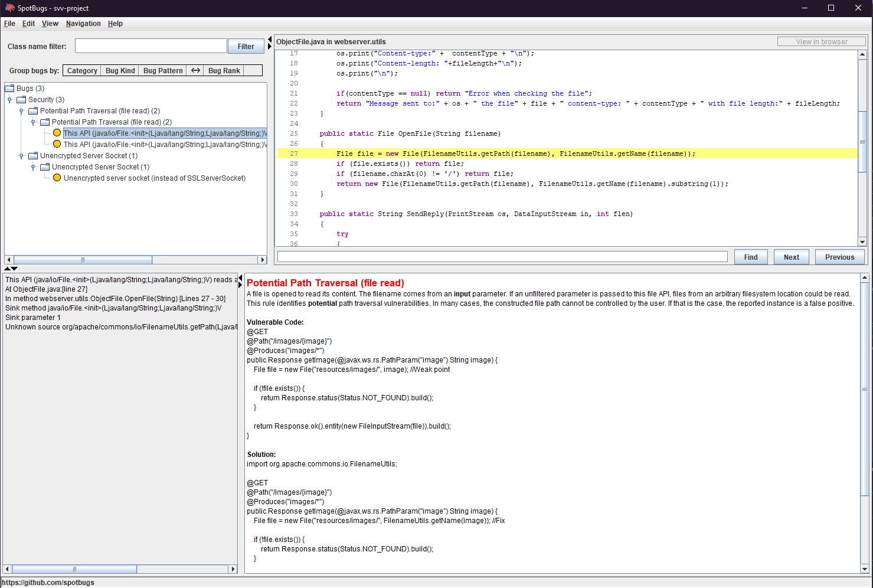Open the View menu
873x588 pixels.
pos(50,24)
